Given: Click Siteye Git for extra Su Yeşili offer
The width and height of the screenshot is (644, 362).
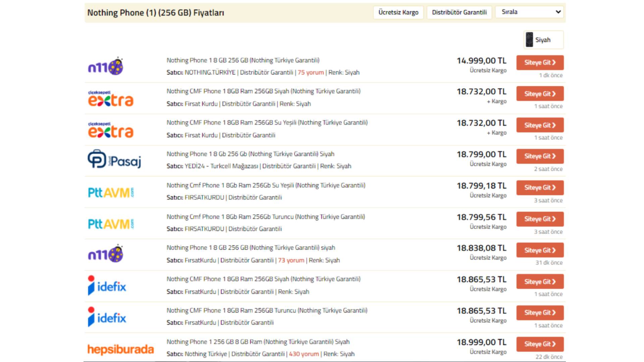Looking at the screenshot, I should (540, 125).
